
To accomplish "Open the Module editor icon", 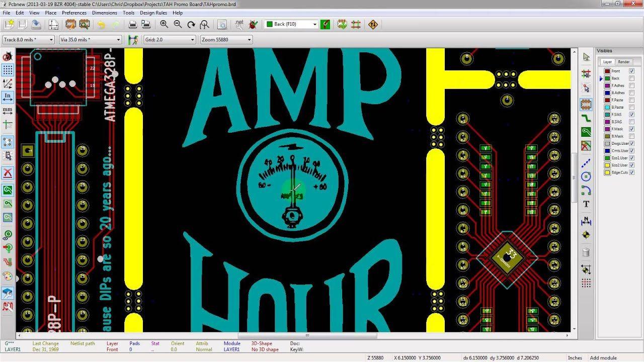I will coord(70,24).
